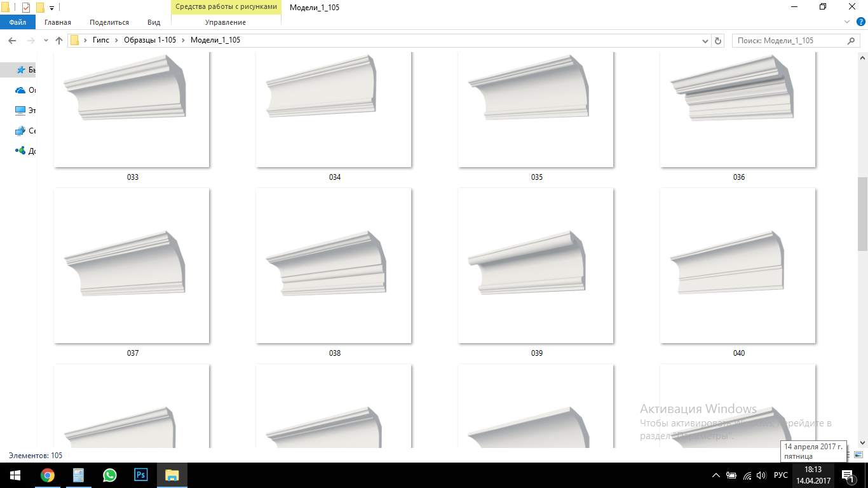The width and height of the screenshot is (868, 488).
Task: Open This PC in the navigation pane
Action: (x=20, y=111)
